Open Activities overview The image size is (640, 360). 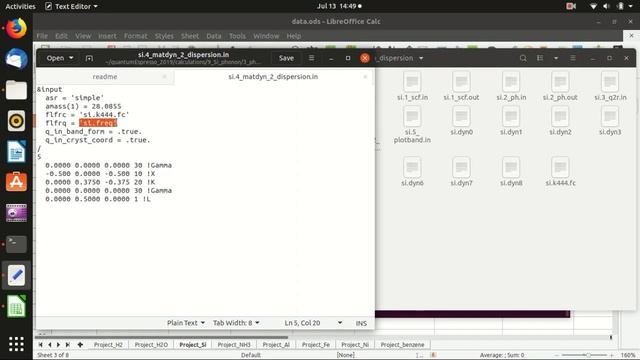20,6
